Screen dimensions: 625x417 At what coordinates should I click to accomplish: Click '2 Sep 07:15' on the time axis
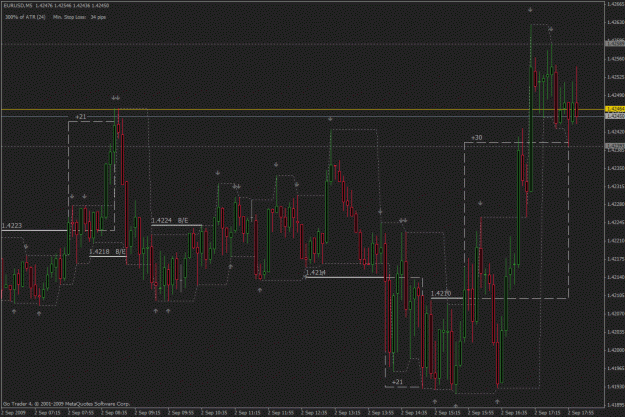click(48, 413)
